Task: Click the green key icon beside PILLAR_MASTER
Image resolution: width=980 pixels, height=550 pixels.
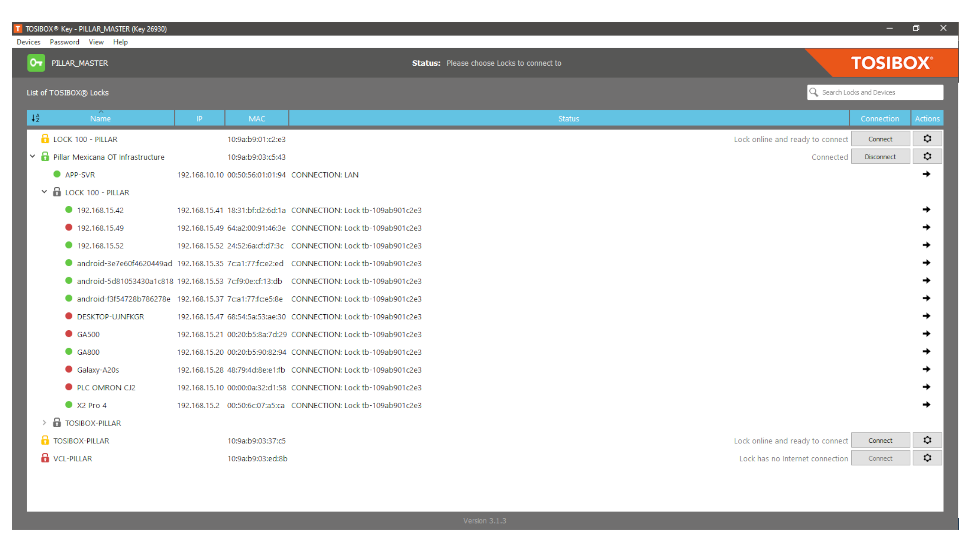Action: (x=36, y=63)
